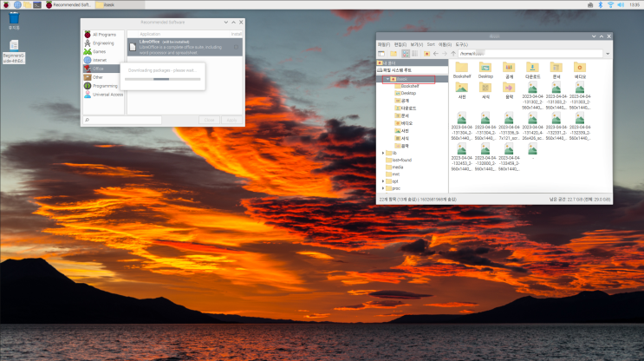Select image file 2023-04-04-131302
This screenshot has width=644, height=361.
(533, 95)
